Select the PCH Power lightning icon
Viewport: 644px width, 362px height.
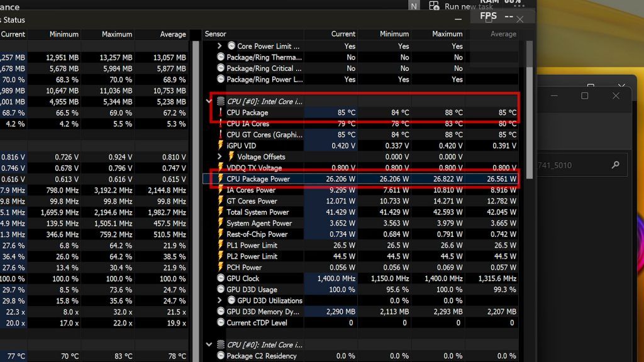click(221, 268)
